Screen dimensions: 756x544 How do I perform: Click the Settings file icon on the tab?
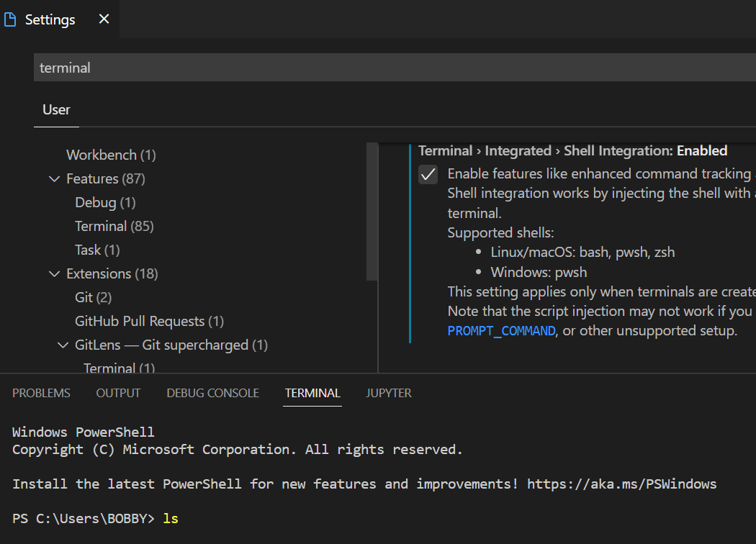(10, 19)
